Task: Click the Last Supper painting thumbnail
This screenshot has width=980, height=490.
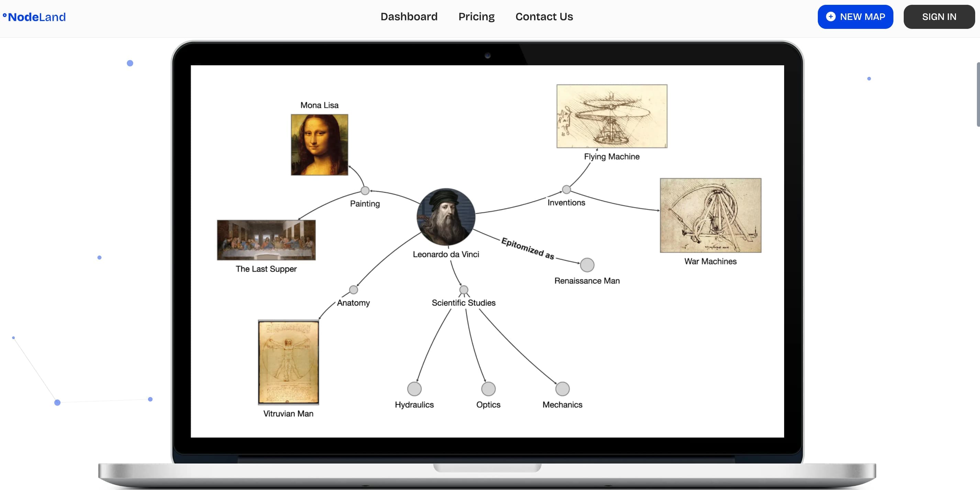Action: (x=266, y=240)
